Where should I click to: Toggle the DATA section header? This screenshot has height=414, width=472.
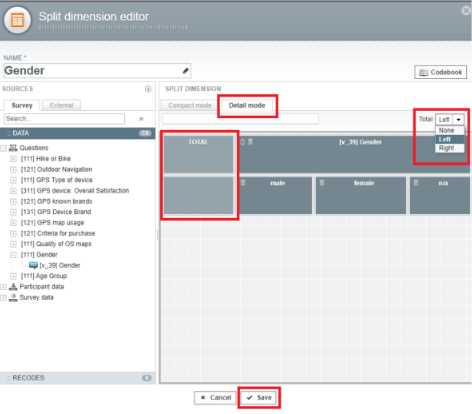[78, 133]
